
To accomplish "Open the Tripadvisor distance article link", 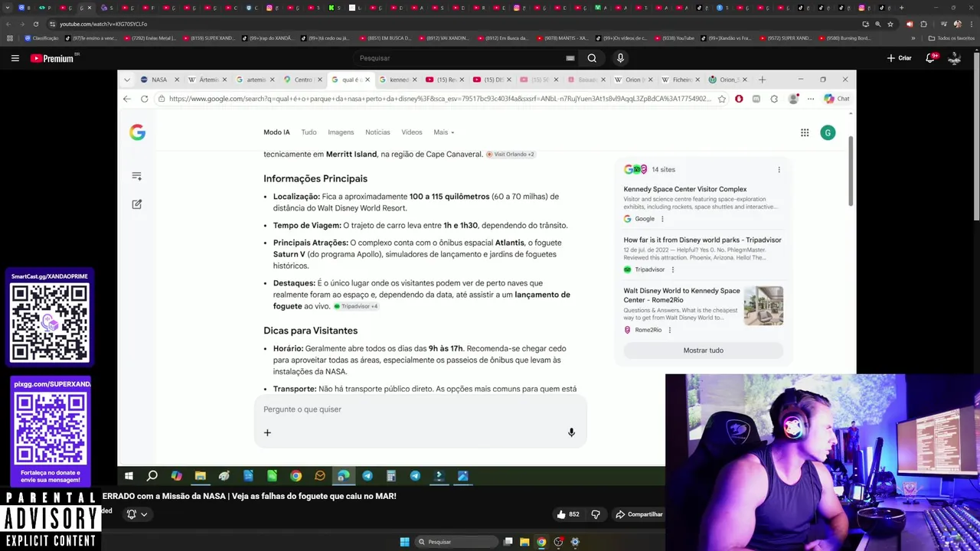I will point(702,240).
